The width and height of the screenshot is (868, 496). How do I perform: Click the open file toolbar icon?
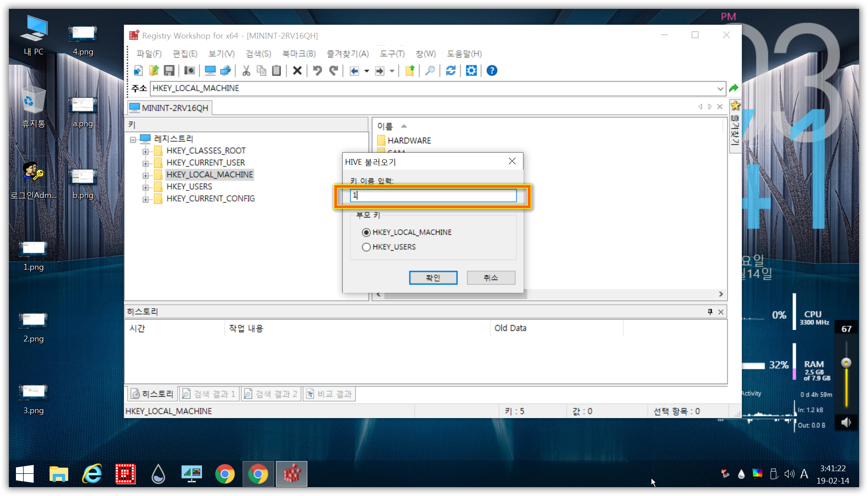(154, 71)
